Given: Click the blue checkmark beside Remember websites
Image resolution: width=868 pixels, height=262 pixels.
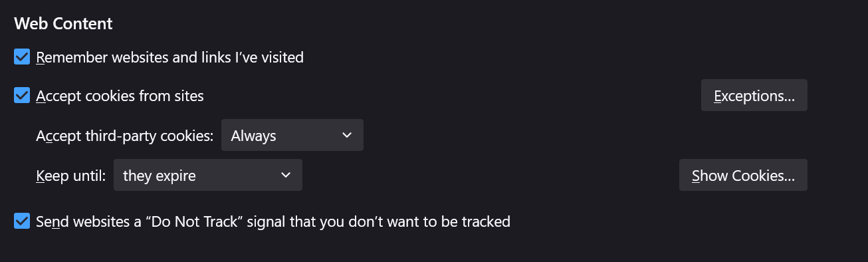Looking at the screenshot, I should (x=22, y=57).
